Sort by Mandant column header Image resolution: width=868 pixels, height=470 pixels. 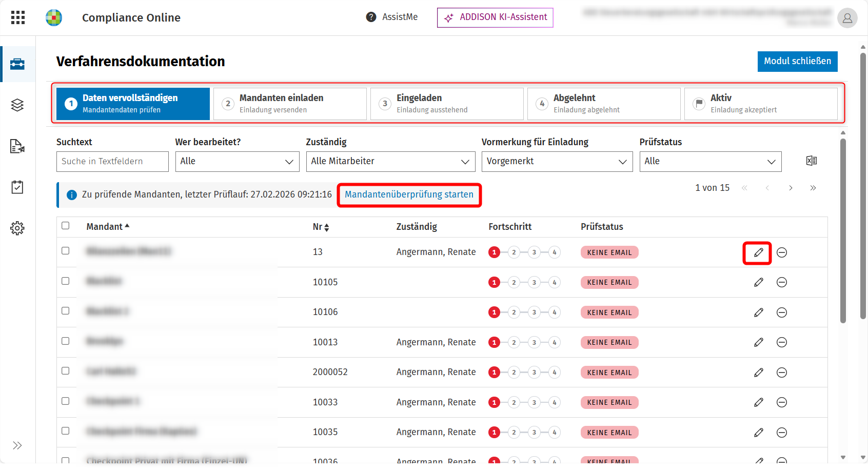108,227
